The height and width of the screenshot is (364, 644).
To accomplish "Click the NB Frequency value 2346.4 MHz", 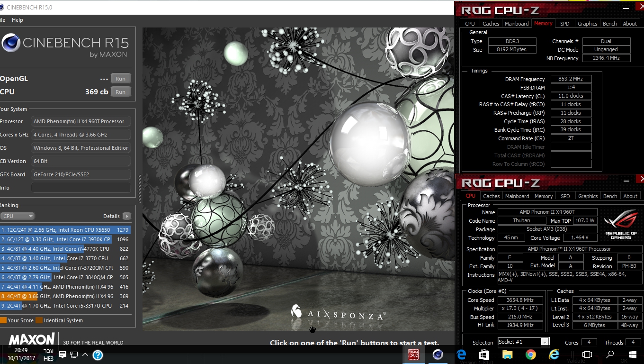I will [x=606, y=58].
